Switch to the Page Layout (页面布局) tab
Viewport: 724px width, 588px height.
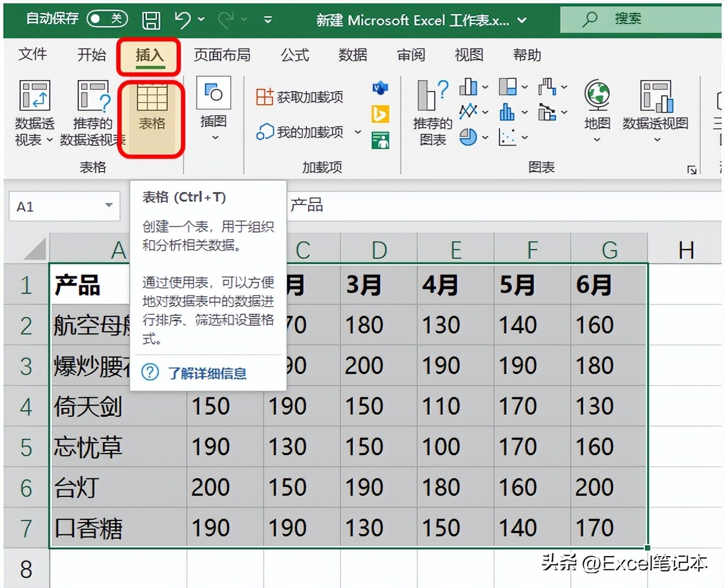222,54
